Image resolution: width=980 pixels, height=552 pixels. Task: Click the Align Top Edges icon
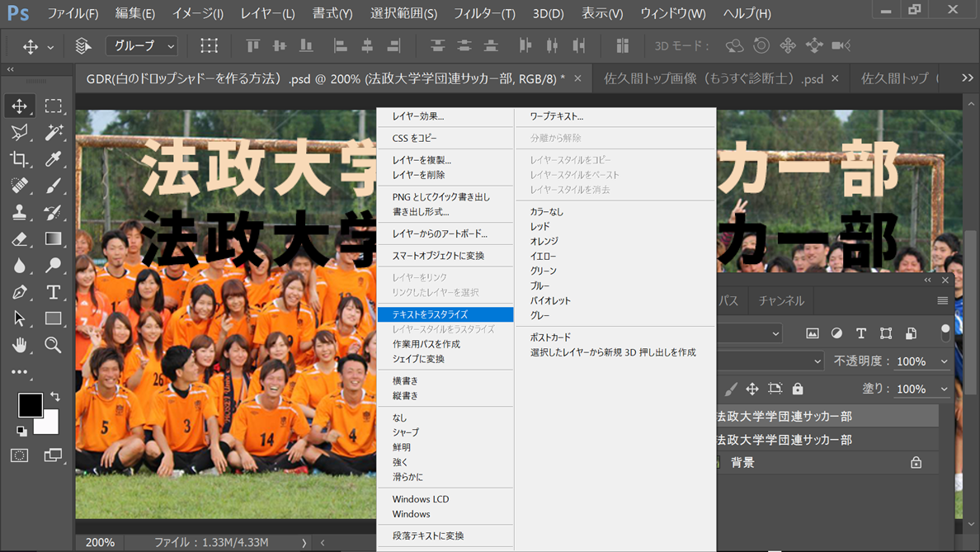pyautogui.click(x=252, y=45)
